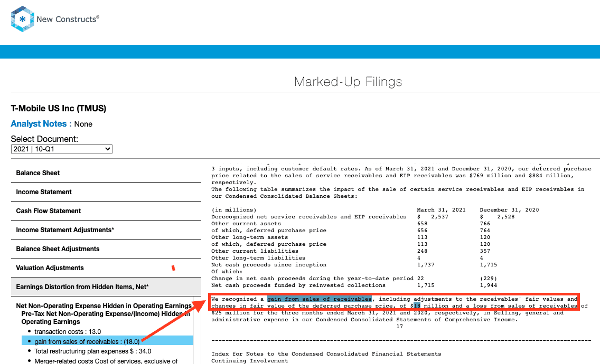Click '248' in Other current liabilities row
This screenshot has height=364, width=600.
[422, 251]
